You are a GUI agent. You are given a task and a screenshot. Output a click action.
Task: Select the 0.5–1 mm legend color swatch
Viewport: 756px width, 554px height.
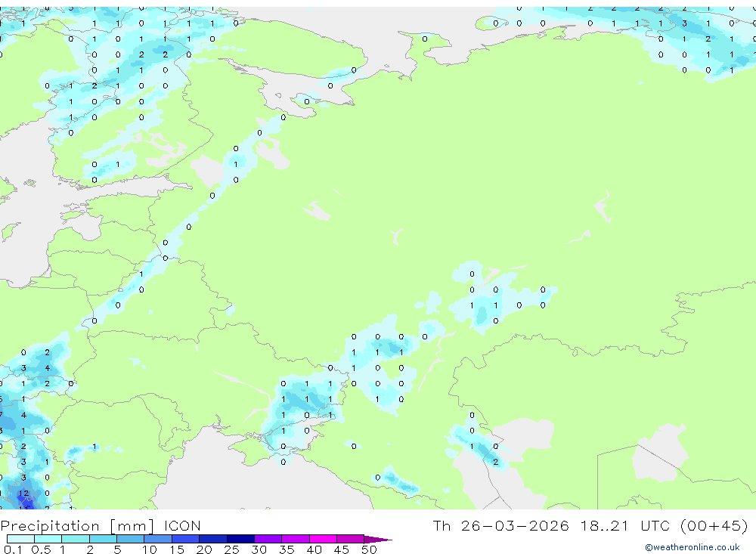pyautogui.click(x=48, y=539)
